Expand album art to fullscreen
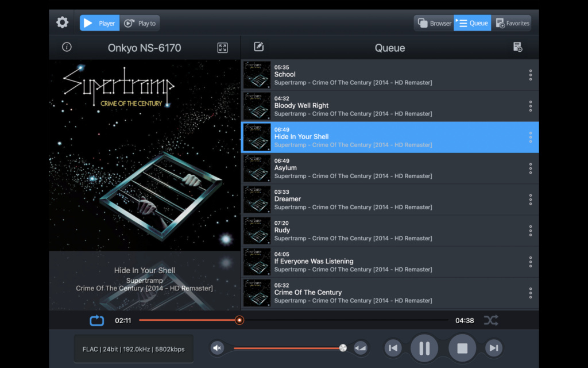The height and width of the screenshot is (368, 588). point(222,48)
